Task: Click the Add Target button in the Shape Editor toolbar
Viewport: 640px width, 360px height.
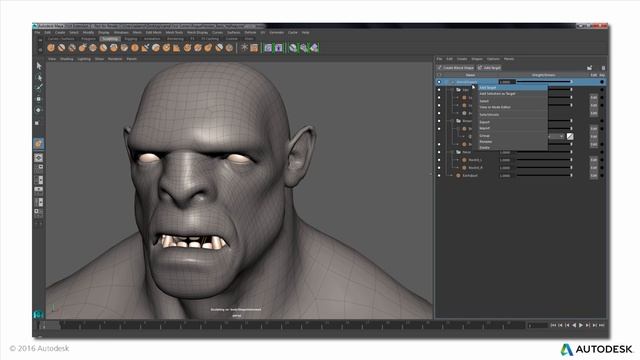Action: pos(489,68)
